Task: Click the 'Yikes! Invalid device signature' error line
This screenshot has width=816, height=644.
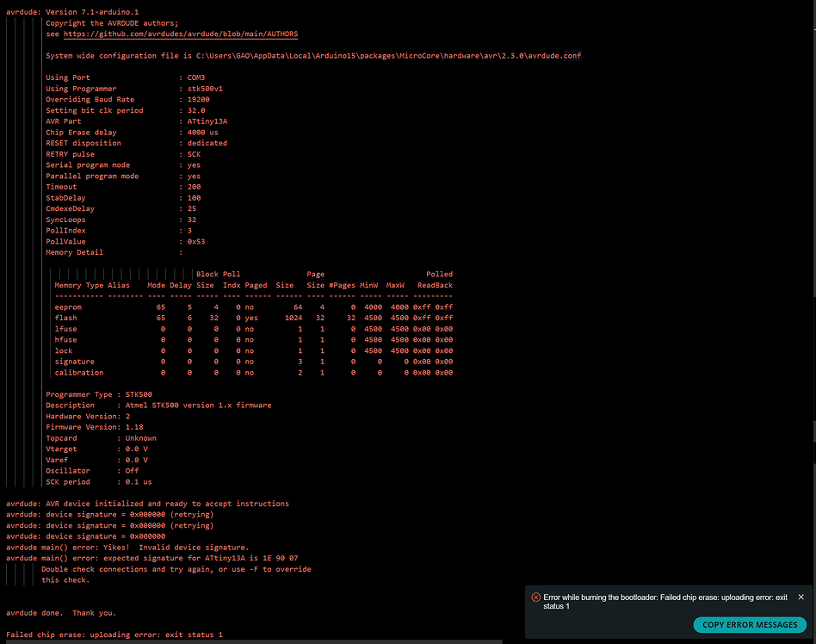Action: coord(127,548)
